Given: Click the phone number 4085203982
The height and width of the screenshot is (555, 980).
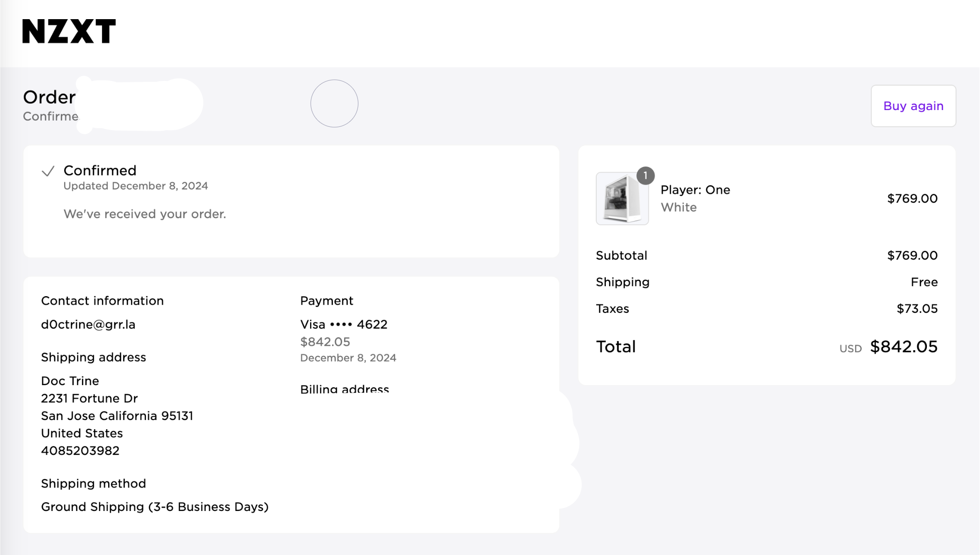Looking at the screenshot, I should tap(80, 451).
